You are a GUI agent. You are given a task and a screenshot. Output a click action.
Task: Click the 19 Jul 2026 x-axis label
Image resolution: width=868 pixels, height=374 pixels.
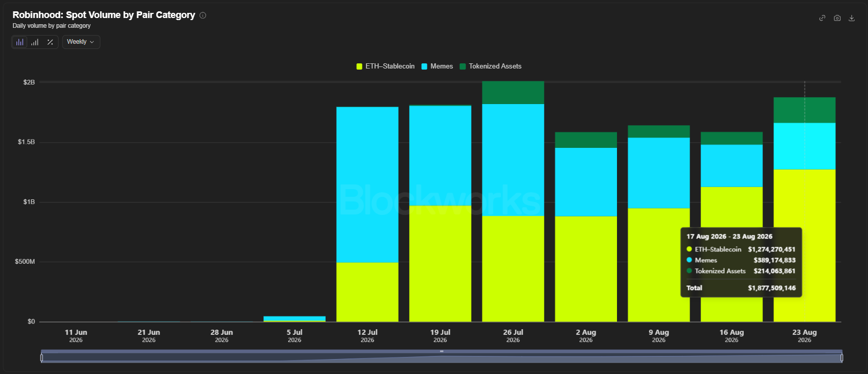pos(440,336)
